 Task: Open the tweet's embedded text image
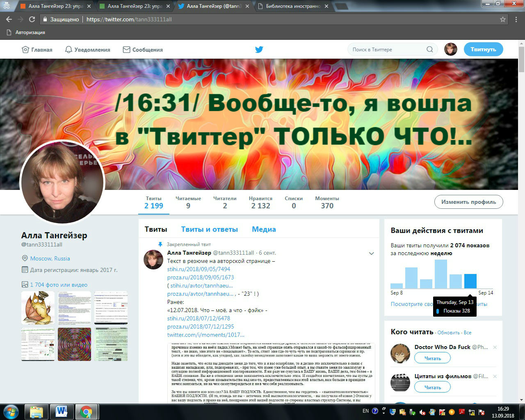[x=271, y=373]
